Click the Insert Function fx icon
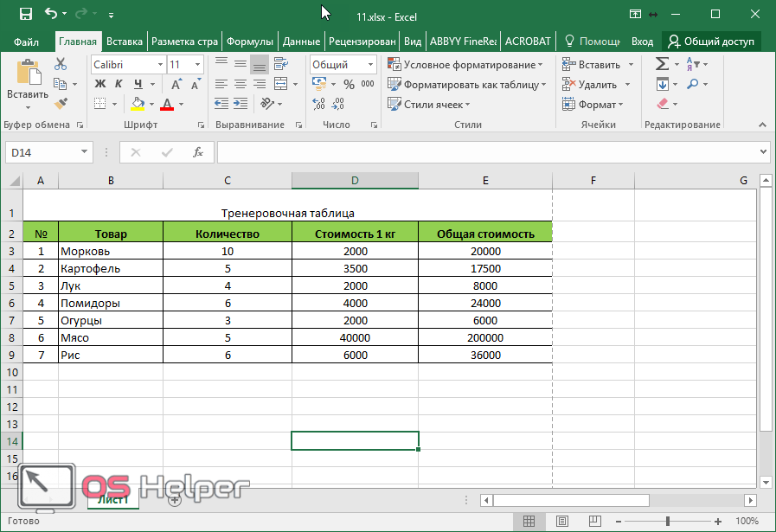 (x=198, y=152)
